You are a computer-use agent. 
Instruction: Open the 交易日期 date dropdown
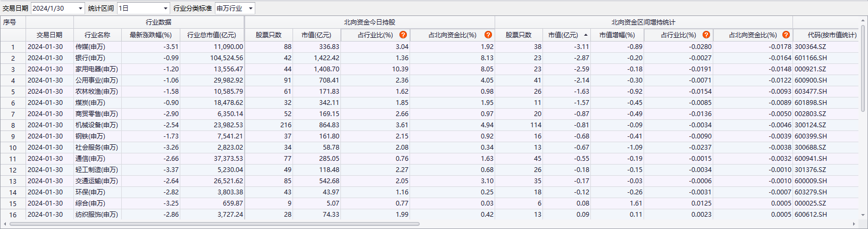tap(80, 9)
